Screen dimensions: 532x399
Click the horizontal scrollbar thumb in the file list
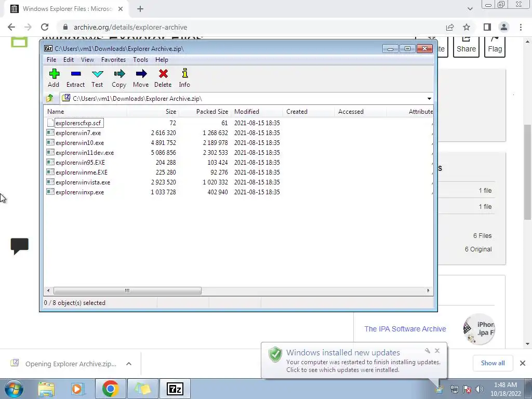[127, 290]
